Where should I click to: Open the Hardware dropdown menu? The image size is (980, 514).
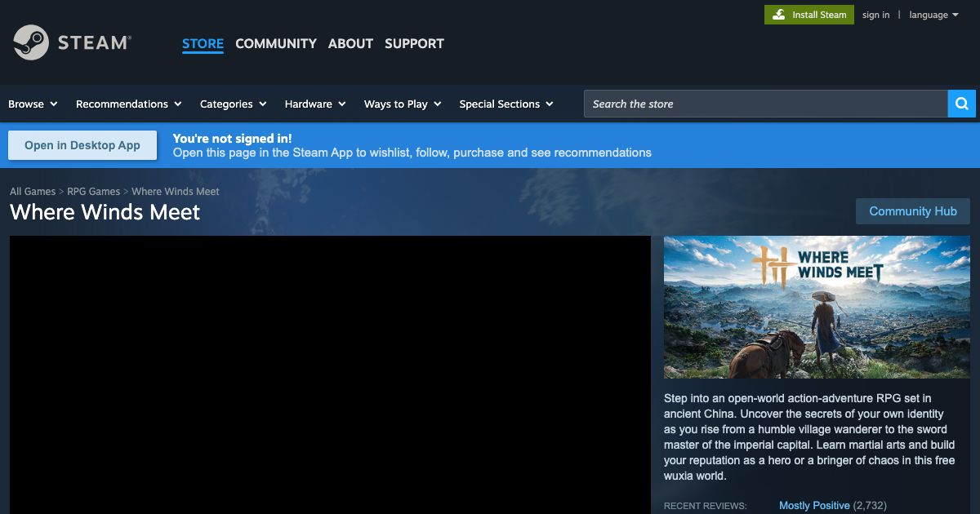315,104
